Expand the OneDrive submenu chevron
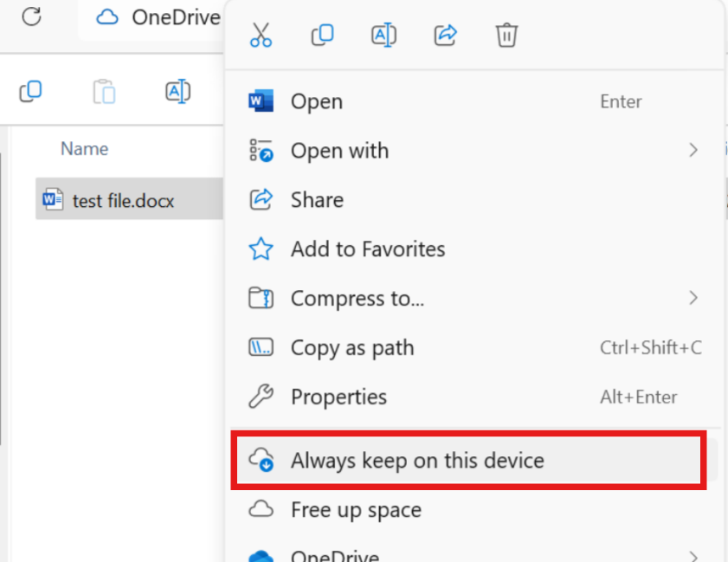The height and width of the screenshot is (562, 728). 693,556
